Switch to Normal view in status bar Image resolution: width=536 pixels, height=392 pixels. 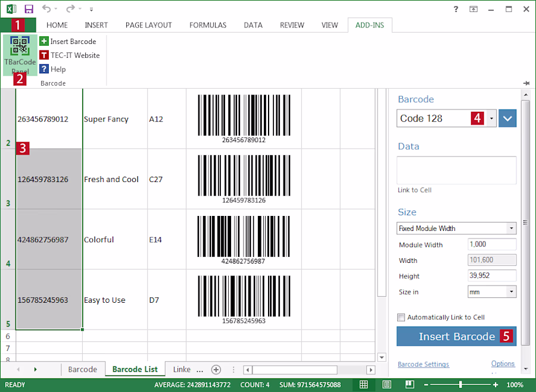click(364, 384)
